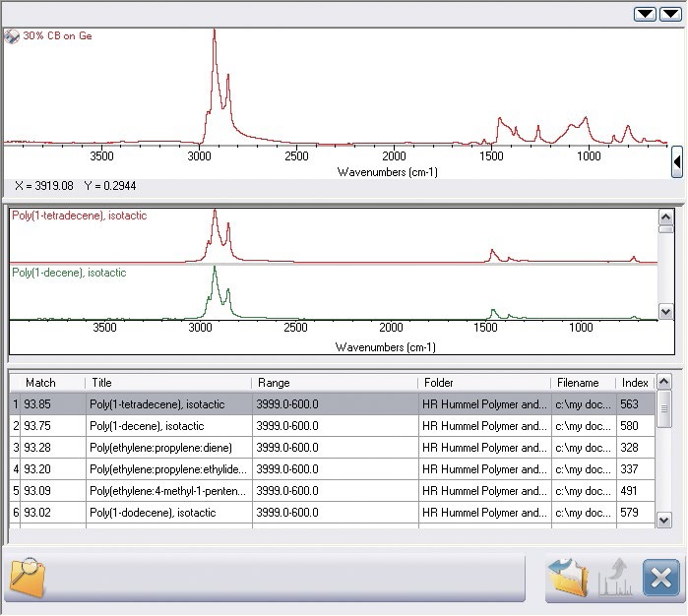Click match value 93.09
Screen dimensions: 688x616
click(37, 490)
